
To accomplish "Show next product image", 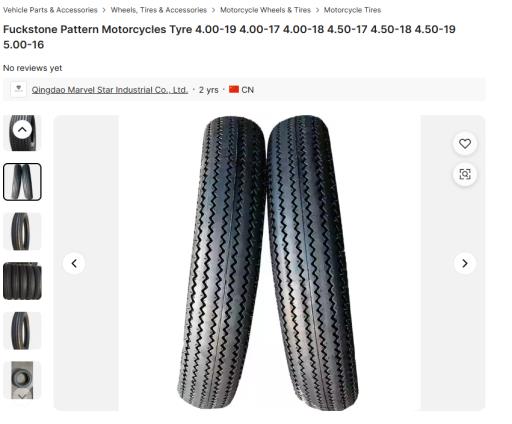I will (465, 263).
